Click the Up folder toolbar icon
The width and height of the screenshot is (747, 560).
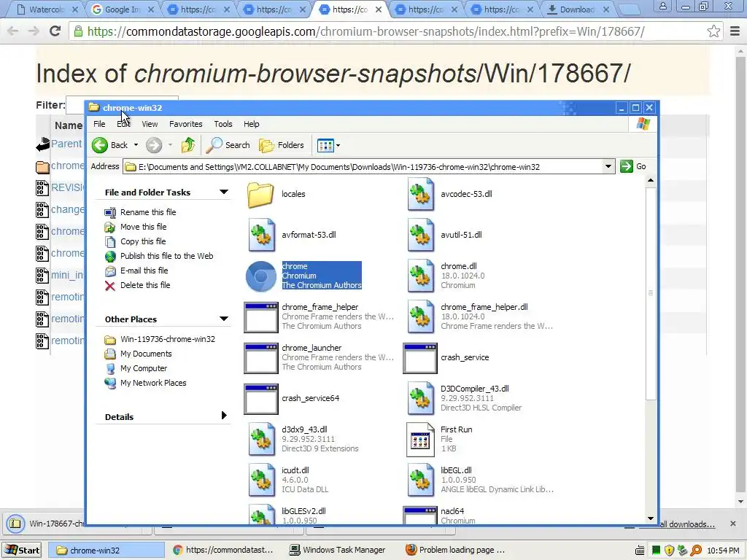(x=188, y=145)
